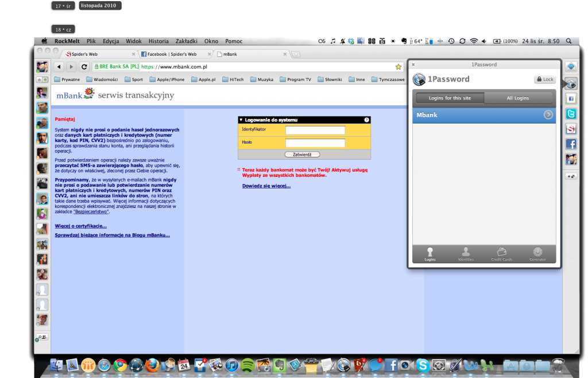This screenshot has height=378, width=588.
Task: Open the Time Machine menu bar icon
Action: click(x=451, y=41)
